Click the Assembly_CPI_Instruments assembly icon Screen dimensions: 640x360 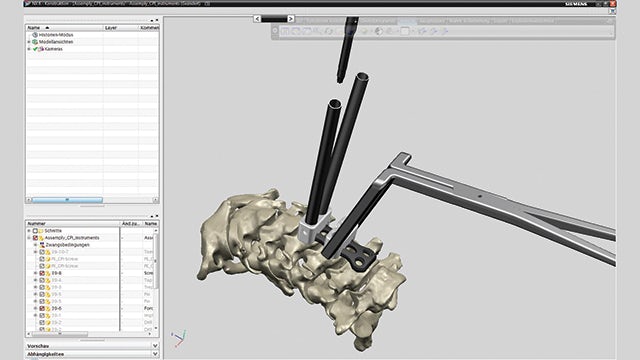(x=41, y=238)
